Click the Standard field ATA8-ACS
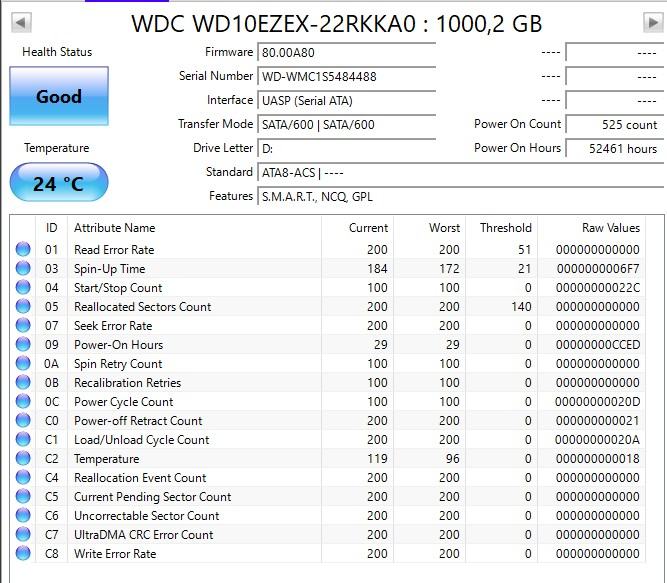This screenshot has width=667, height=583. coord(461,173)
